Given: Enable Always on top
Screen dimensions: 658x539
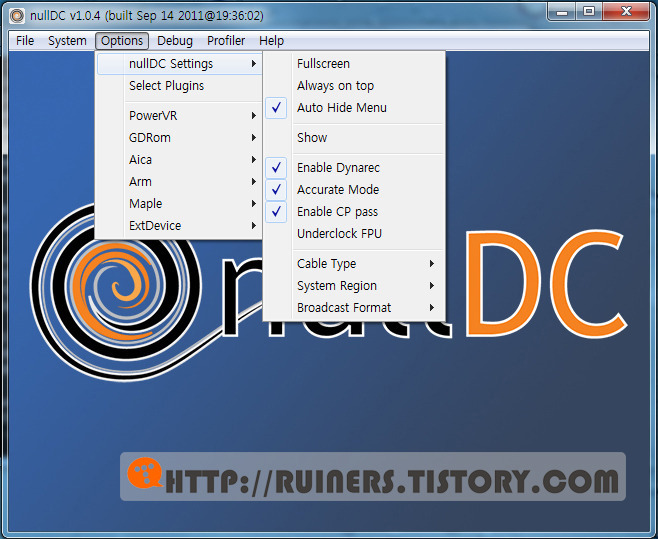Looking at the screenshot, I should (x=354, y=86).
